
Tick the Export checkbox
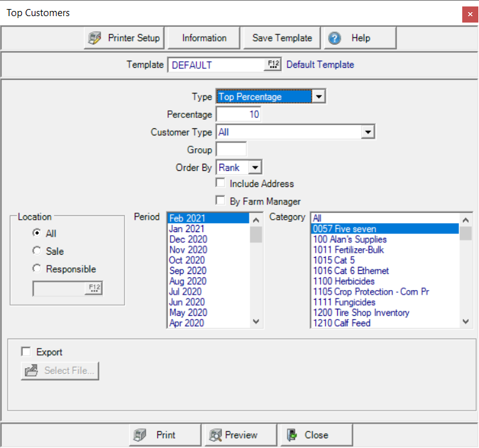click(26, 352)
